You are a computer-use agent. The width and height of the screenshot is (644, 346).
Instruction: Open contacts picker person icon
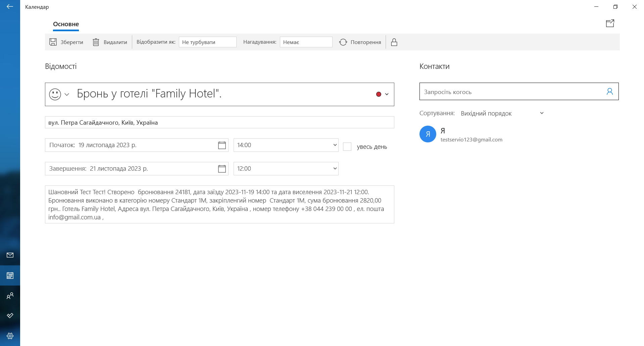(609, 91)
